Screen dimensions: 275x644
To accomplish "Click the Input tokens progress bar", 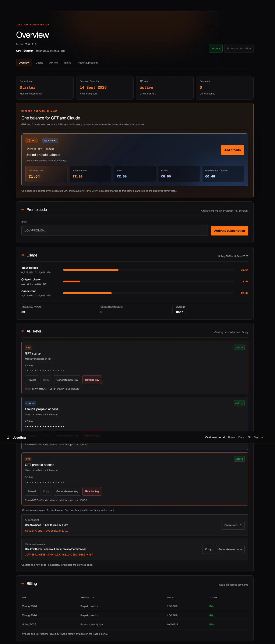I will pos(148,270).
